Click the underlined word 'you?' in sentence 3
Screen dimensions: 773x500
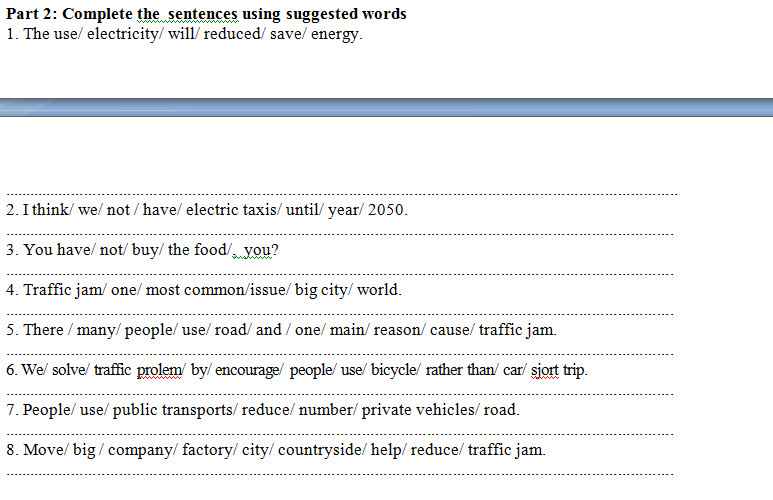[261, 250]
